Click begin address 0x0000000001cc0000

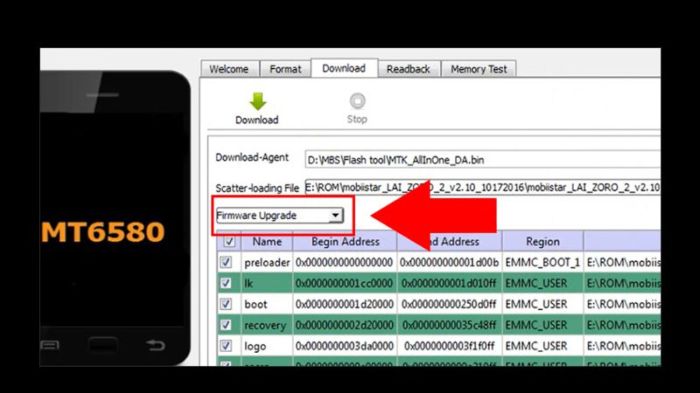[x=344, y=283]
